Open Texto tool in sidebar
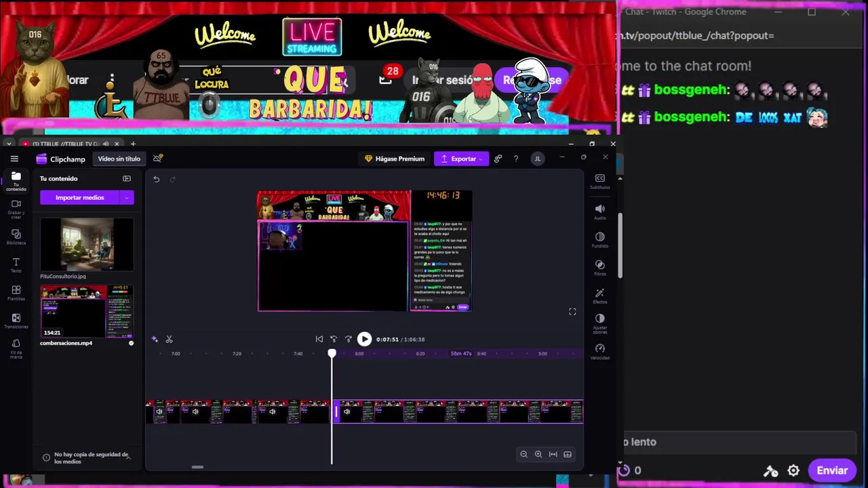 coord(16,265)
